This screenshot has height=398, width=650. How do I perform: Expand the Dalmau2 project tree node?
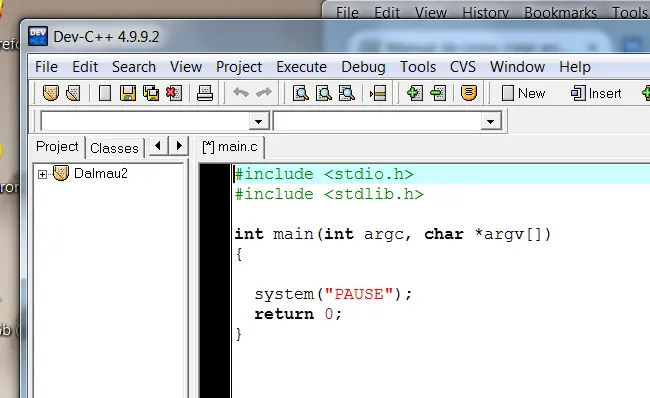coord(42,174)
